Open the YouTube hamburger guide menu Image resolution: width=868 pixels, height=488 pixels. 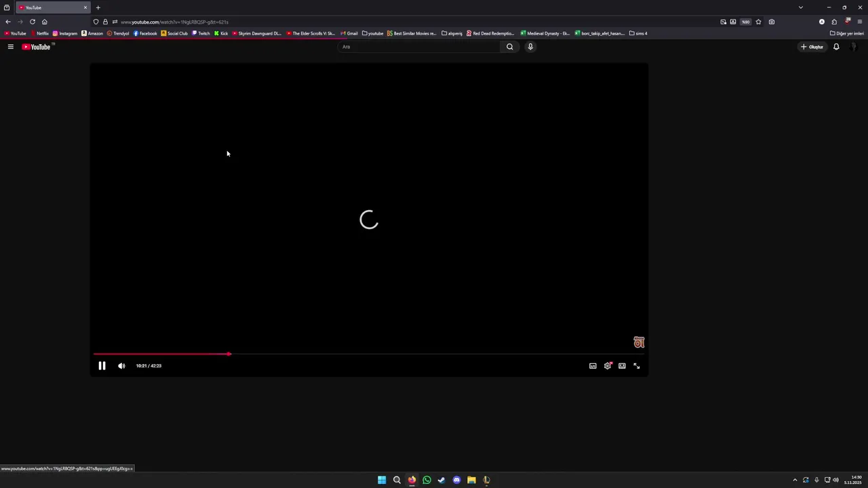pyautogui.click(x=10, y=47)
